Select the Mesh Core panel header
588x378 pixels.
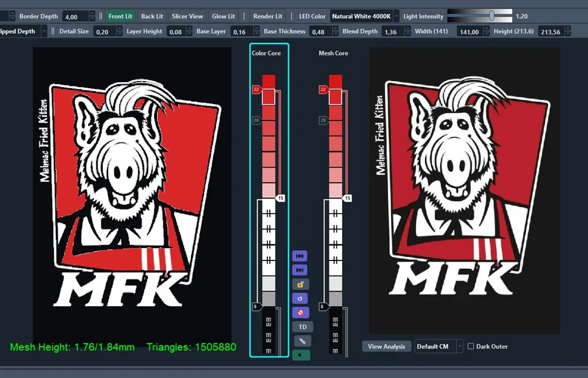pyautogui.click(x=333, y=53)
